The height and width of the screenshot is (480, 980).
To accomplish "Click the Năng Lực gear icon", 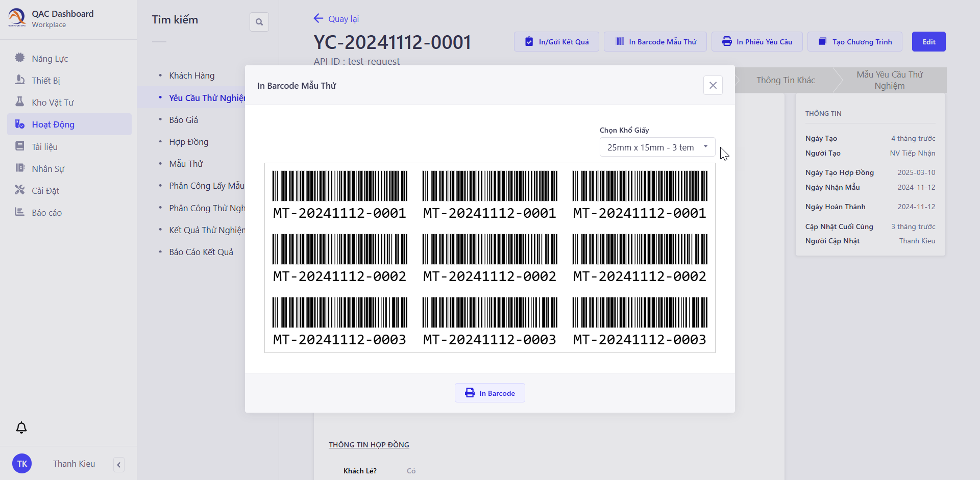I will click(x=19, y=58).
